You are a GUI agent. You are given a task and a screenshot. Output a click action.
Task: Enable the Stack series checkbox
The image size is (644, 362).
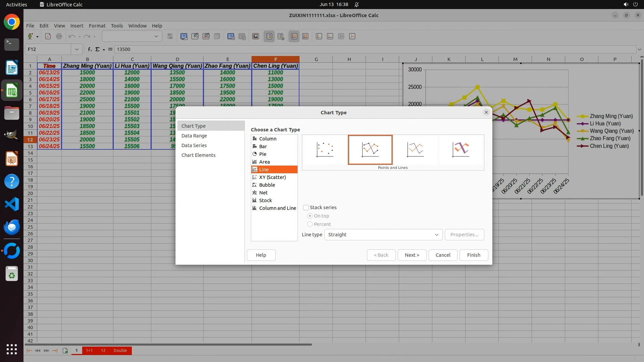pyautogui.click(x=306, y=207)
